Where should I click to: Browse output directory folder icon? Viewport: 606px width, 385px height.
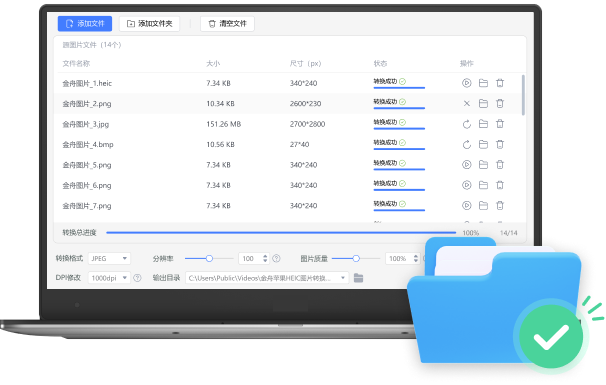tap(358, 278)
